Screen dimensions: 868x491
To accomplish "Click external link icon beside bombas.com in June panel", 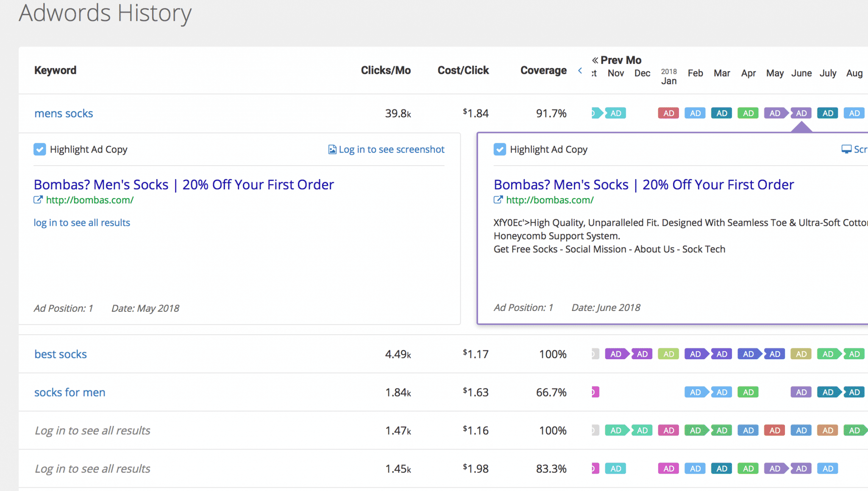I will tap(498, 200).
